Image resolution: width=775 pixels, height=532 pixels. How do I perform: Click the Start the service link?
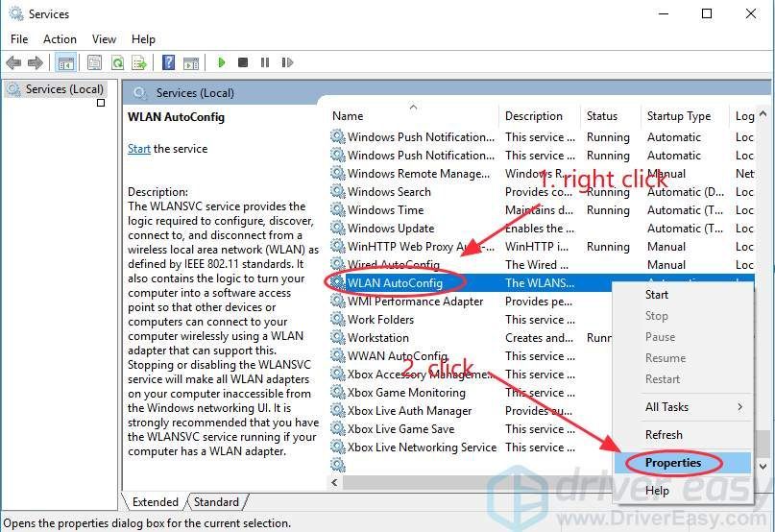coord(139,149)
